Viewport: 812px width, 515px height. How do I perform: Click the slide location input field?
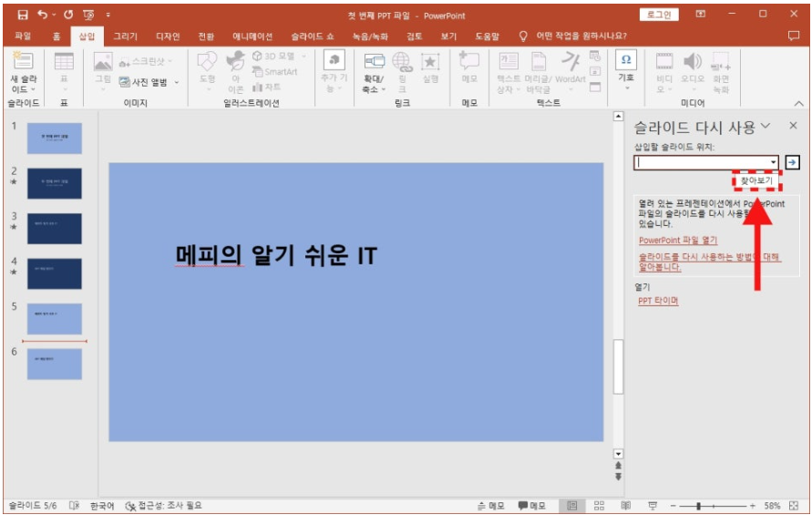pos(702,162)
